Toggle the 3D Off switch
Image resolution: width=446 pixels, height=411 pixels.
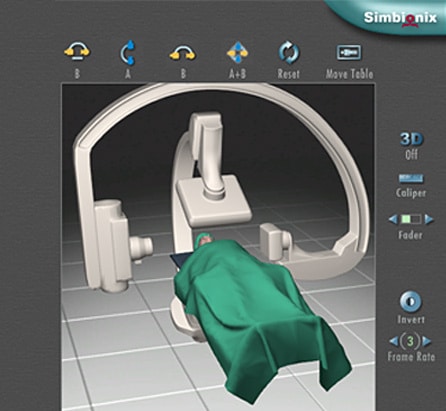coord(411,146)
